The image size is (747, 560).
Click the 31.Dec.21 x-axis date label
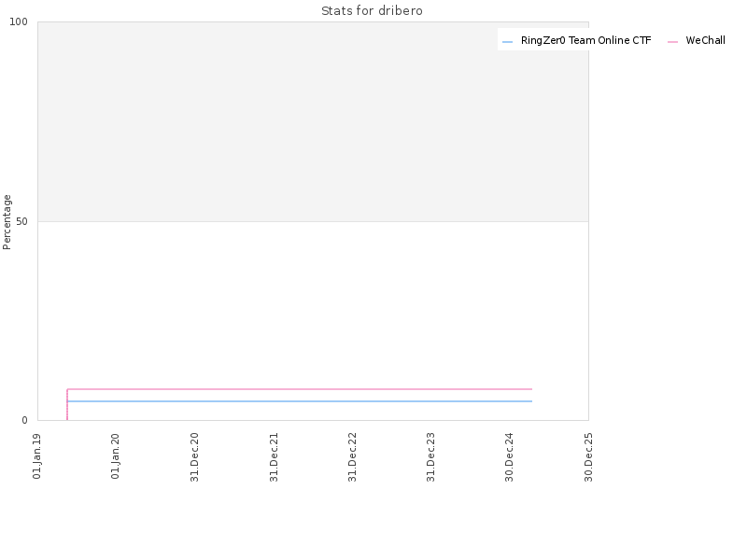point(274,457)
